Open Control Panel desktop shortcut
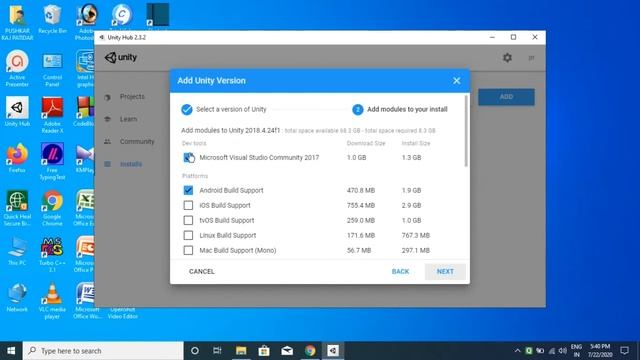640x360 pixels. tap(52, 69)
